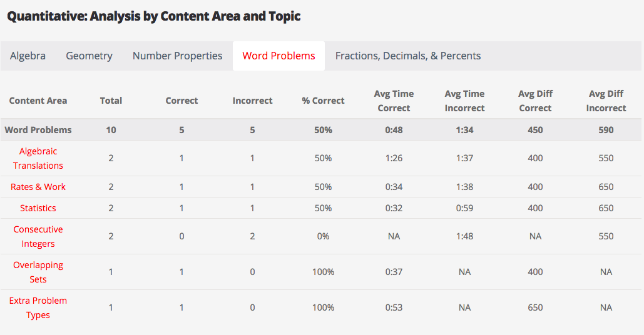Image resolution: width=644 pixels, height=335 pixels.
Task: Click the Rates & Work link
Action: (38, 187)
